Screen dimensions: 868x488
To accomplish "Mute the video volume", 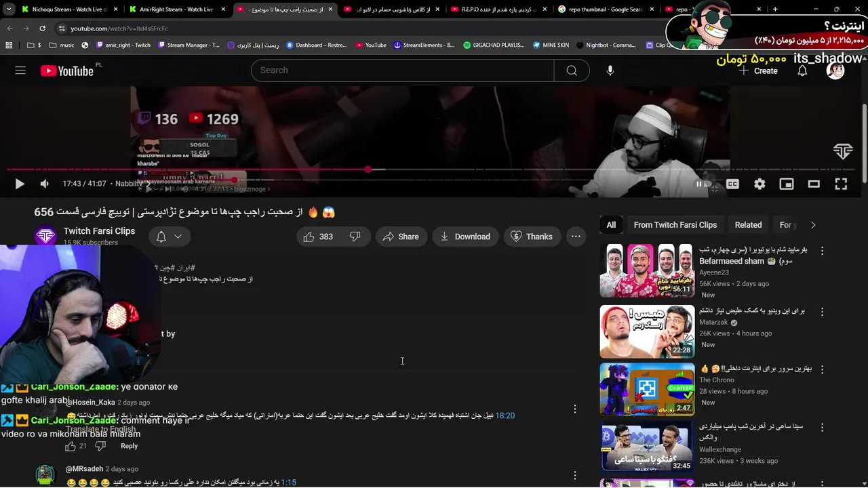I will click(x=44, y=184).
